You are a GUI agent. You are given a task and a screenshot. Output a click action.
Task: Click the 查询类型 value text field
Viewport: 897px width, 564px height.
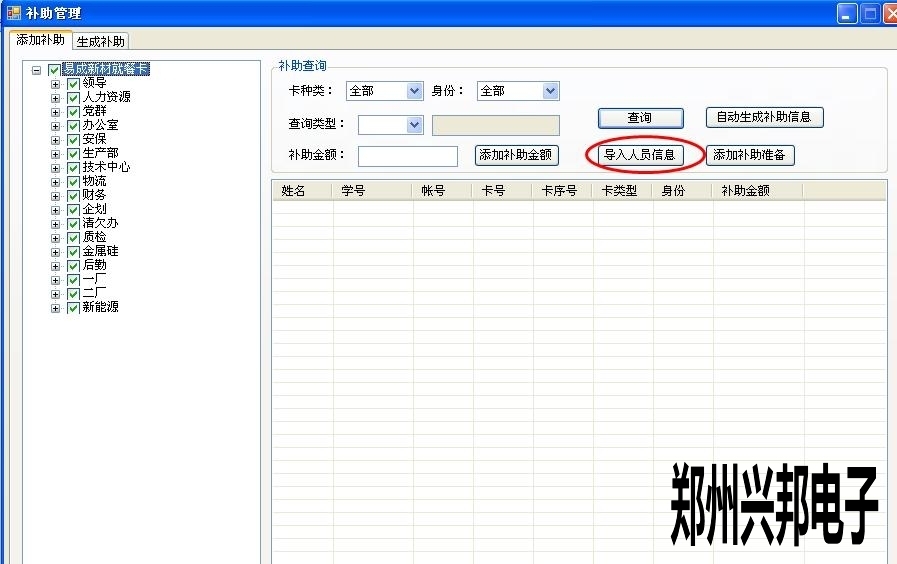tap(495, 125)
